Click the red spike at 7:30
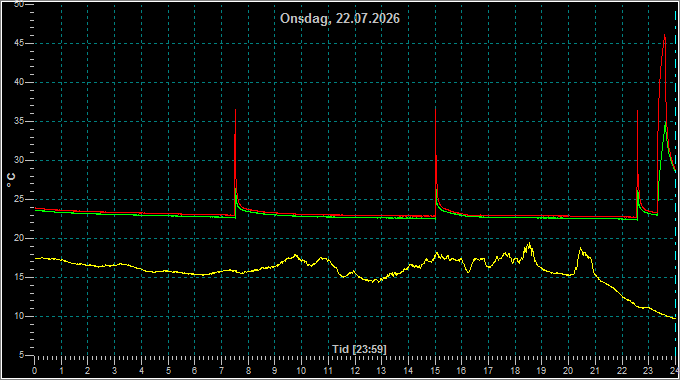The image size is (680, 380). point(235,112)
